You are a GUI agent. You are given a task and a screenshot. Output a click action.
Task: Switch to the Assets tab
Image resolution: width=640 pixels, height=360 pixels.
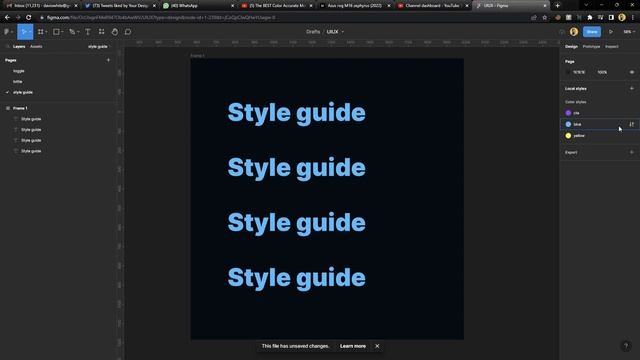(36, 47)
